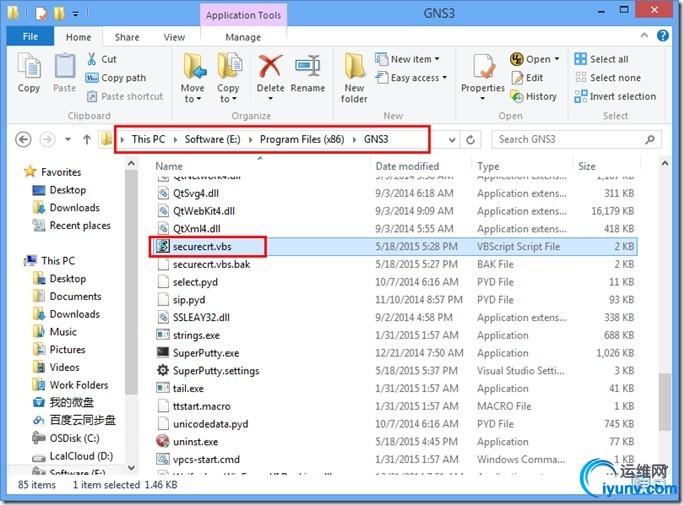683x505 pixels.
Task: Click the Application Tools contextual tab
Action: 243,15
